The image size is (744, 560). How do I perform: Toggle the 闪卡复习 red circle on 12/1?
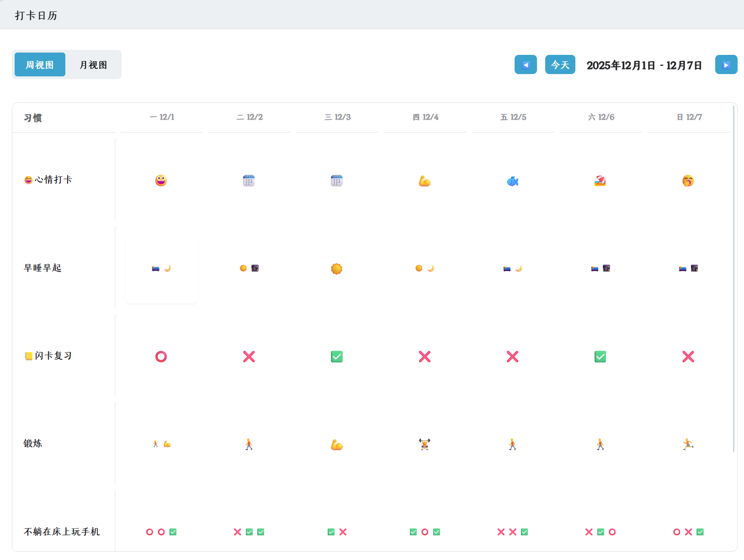[x=161, y=357]
